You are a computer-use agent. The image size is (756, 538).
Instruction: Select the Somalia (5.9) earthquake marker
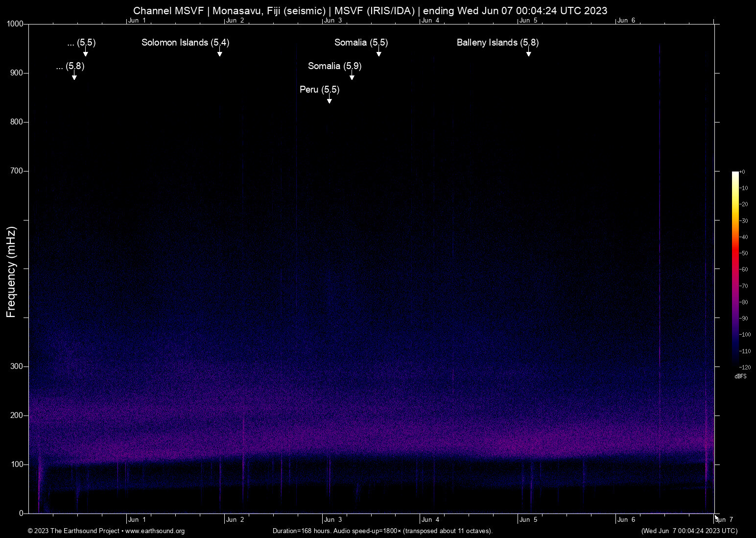pyautogui.click(x=351, y=77)
